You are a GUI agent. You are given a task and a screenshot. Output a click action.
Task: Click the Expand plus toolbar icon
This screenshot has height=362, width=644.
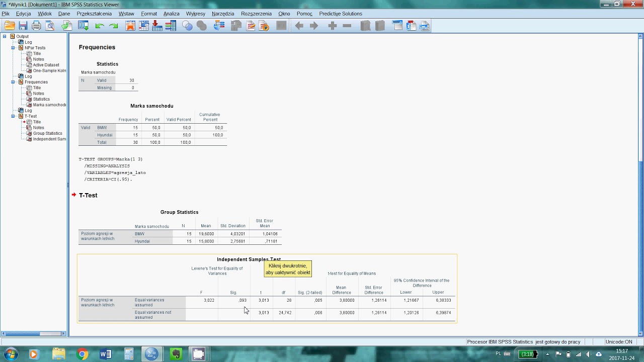[332, 26]
